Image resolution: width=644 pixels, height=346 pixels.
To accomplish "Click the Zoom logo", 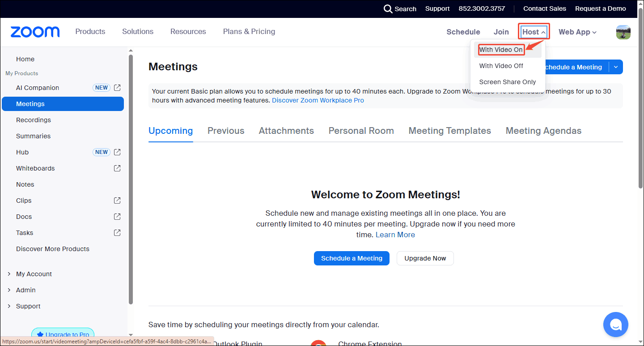I will click(34, 31).
